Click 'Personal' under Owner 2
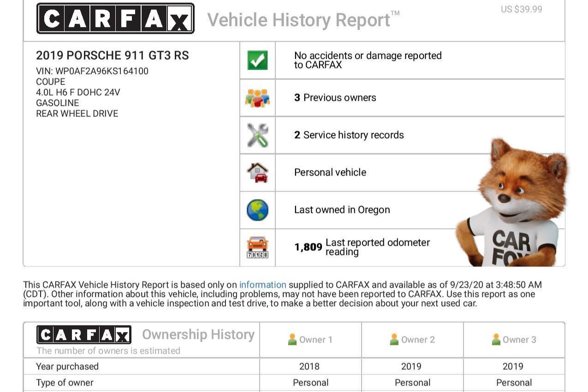This screenshot has height=392, width=588. [413, 383]
